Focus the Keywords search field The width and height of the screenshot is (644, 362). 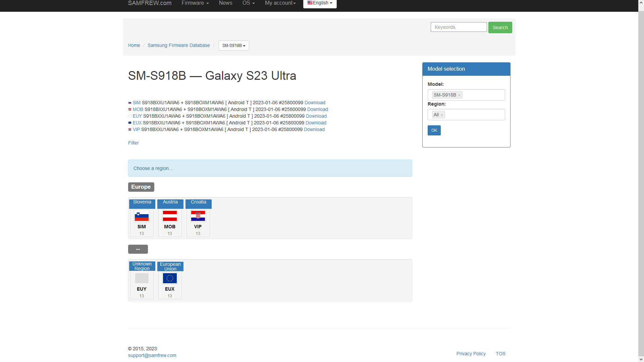(x=459, y=27)
